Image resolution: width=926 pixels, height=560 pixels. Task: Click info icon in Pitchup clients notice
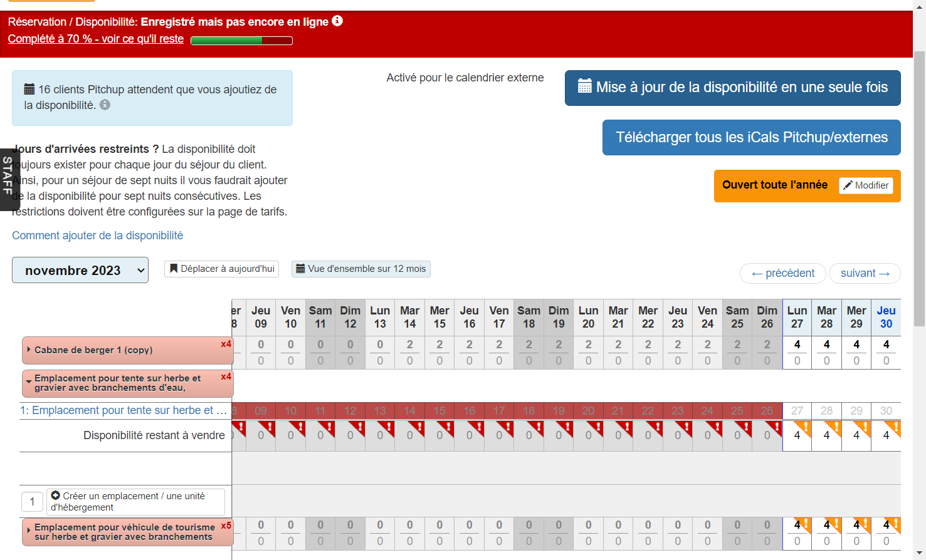click(x=105, y=105)
